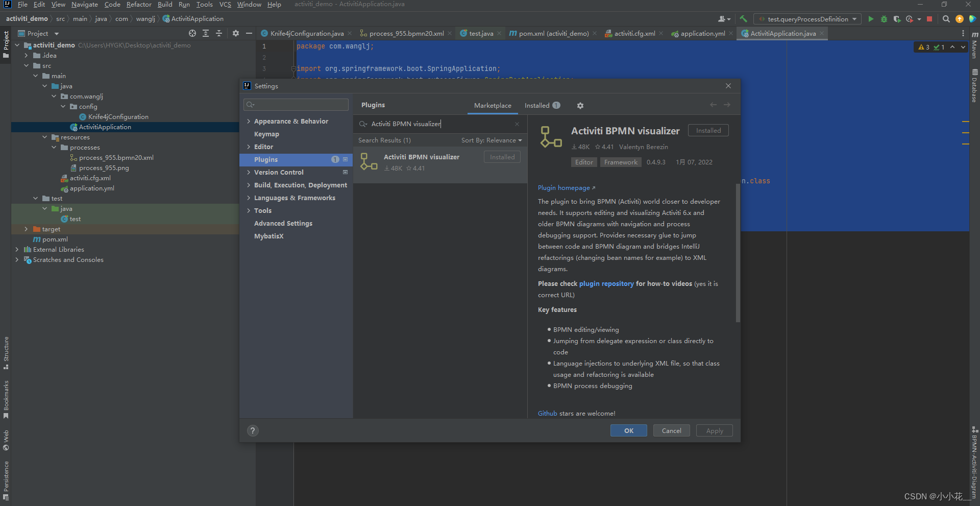Open the Refactor menu
The height and width of the screenshot is (506, 980).
click(x=139, y=5)
